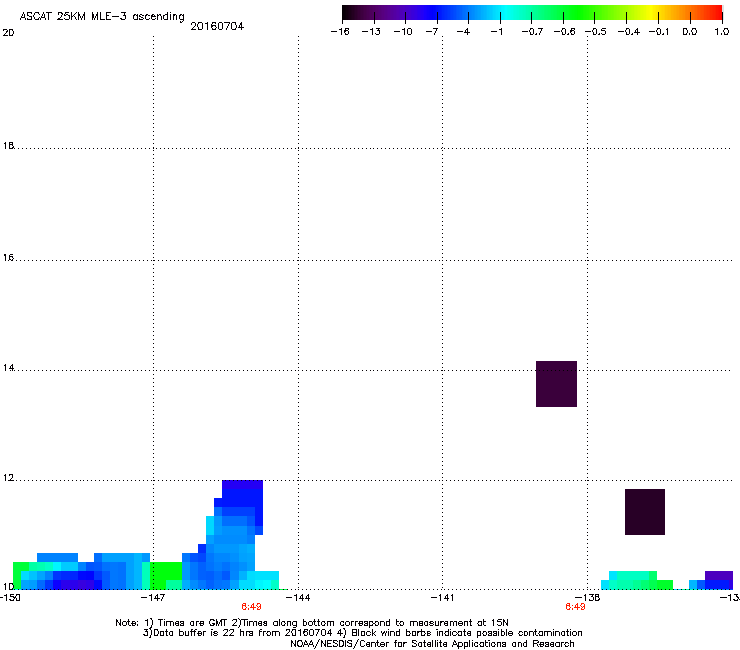Viewport: 740px width, 650px height.
Task: Click the longitude label -150
Action: pyautogui.click(x=10, y=598)
